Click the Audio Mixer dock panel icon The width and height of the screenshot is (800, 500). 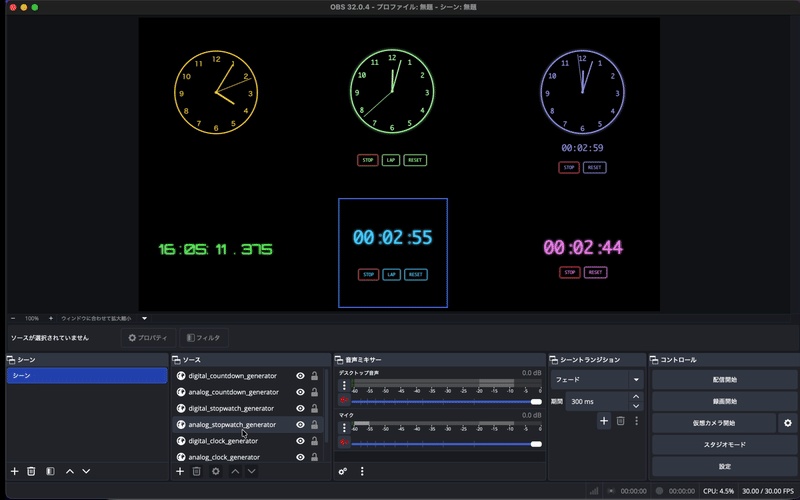tap(339, 360)
